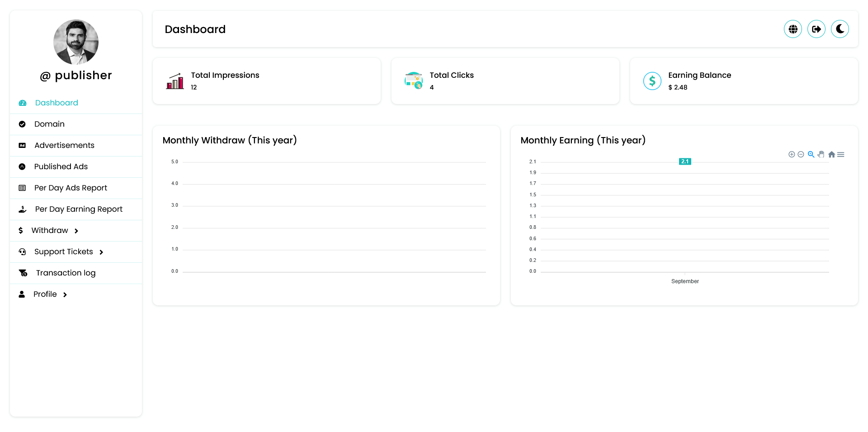
Task: Click the publisher profile avatar
Action: (x=76, y=42)
